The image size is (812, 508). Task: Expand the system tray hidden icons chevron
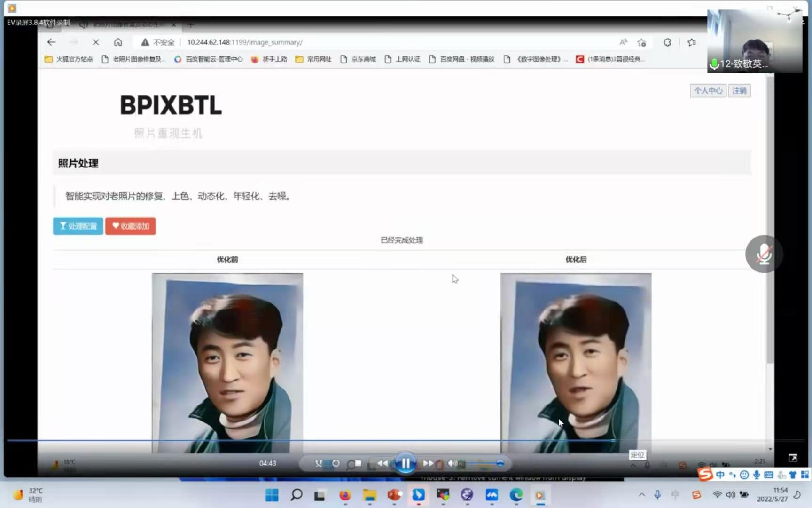(641, 494)
